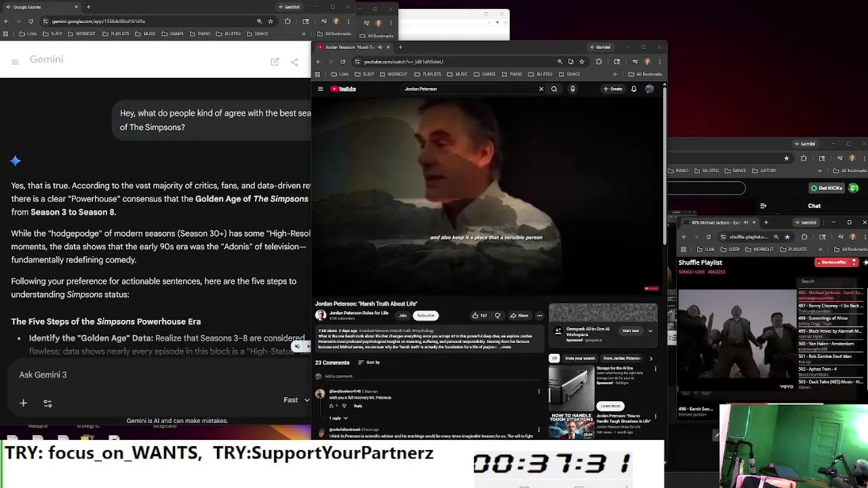Open YouTube account avatar menu
Screen dimensions: 868x488
(650, 89)
